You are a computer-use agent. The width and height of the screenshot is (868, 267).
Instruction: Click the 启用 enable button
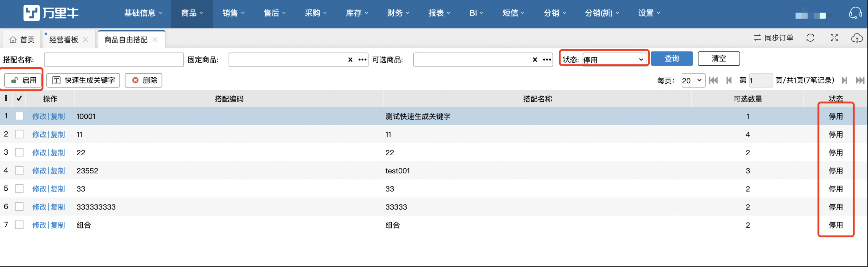click(23, 80)
